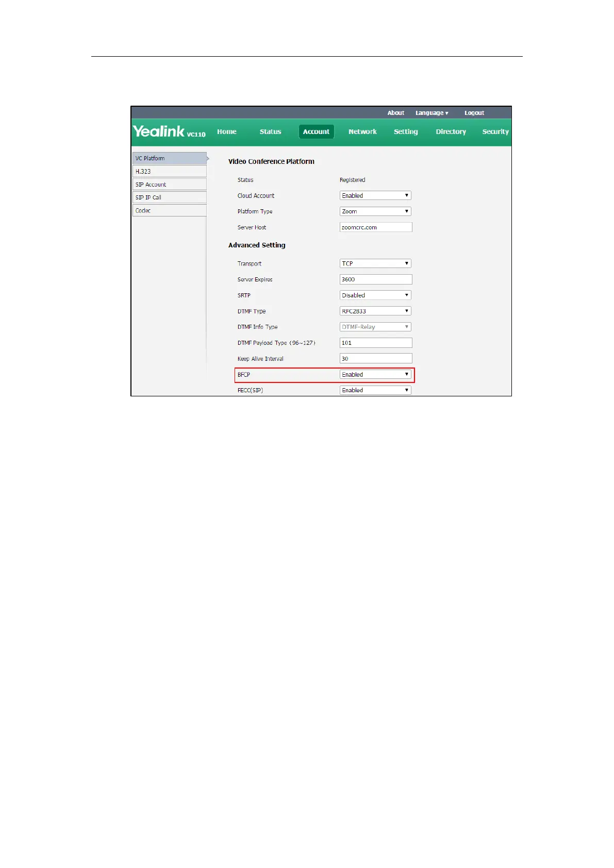Click the Status label
The height and width of the screenshot is (868, 614).
[x=245, y=180]
